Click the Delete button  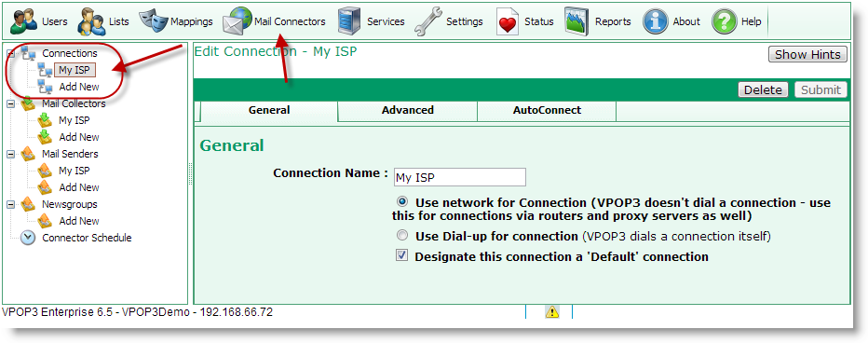(x=763, y=89)
